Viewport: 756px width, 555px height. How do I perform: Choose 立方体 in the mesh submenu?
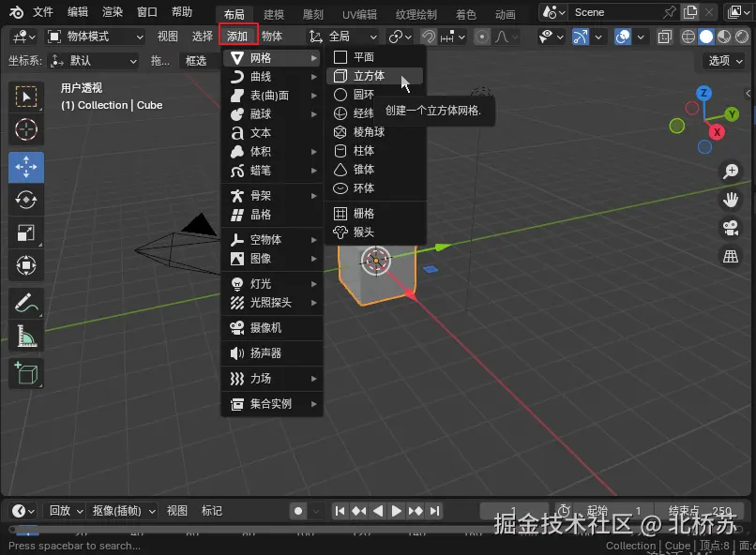click(375, 76)
